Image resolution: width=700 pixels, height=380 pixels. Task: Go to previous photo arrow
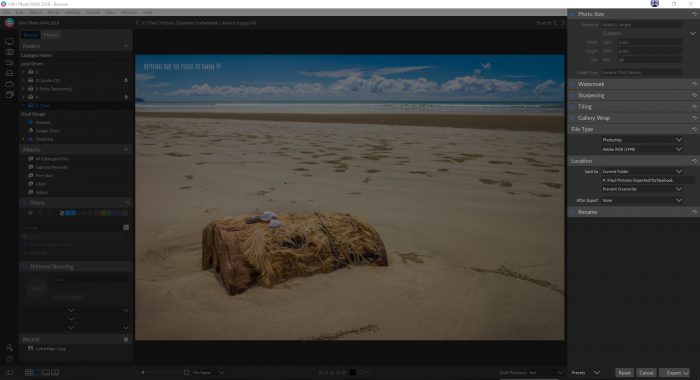(x=555, y=23)
